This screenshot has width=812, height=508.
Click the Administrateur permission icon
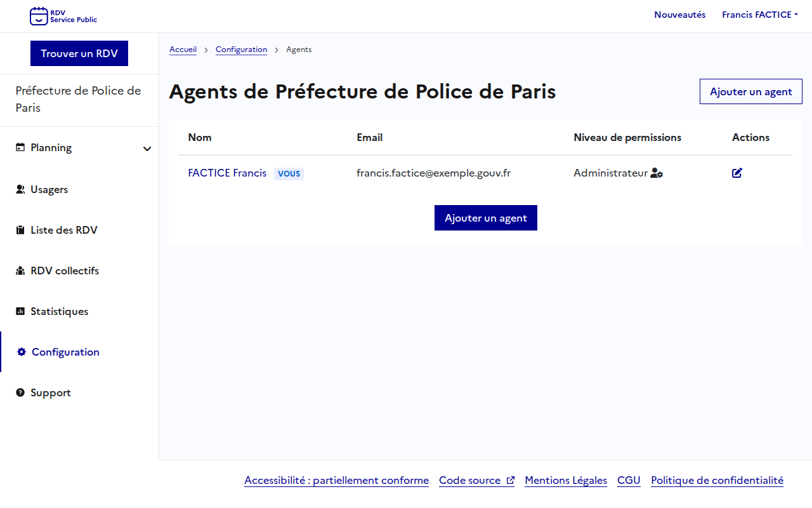(x=657, y=173)
